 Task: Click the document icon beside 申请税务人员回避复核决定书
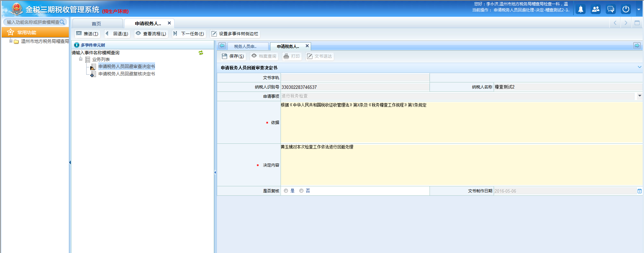click(93, 74)
